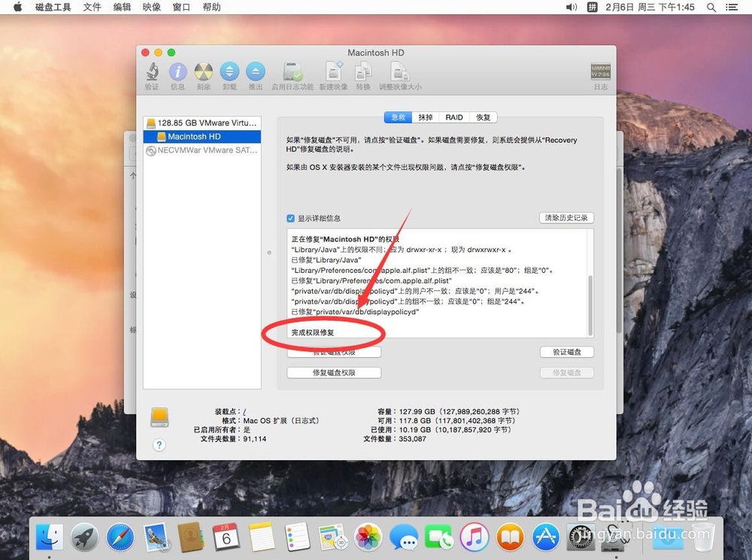752x560 pixels.
Task: Open Notification Center menu bar icon
Action: point(732,8)
